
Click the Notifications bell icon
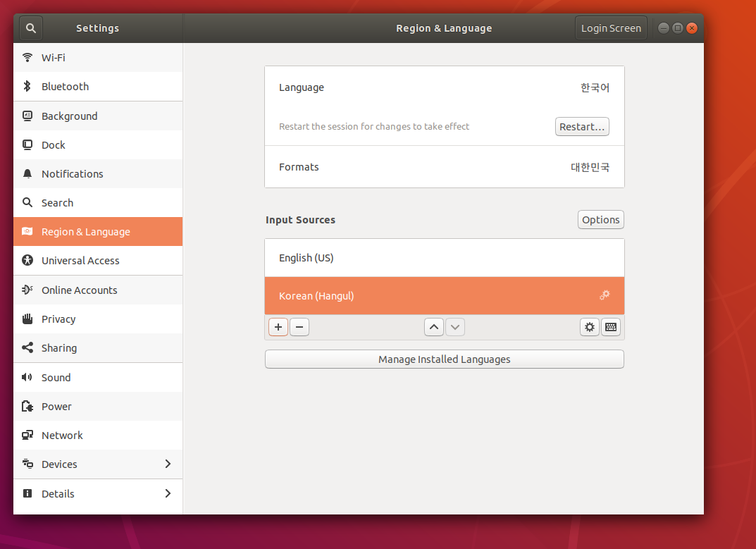[27, 173]
